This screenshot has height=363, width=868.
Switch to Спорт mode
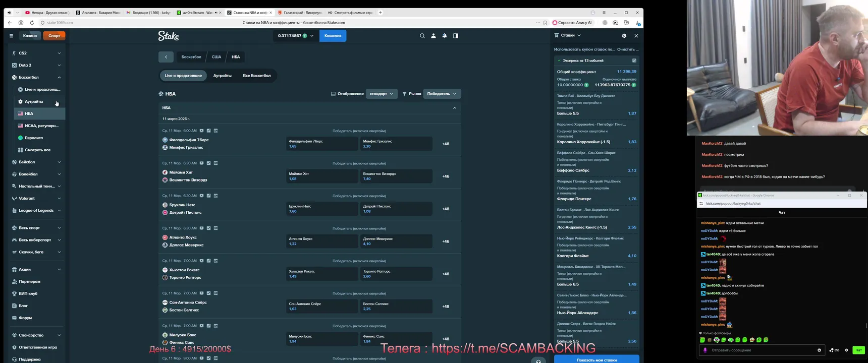tap(55, 36)
